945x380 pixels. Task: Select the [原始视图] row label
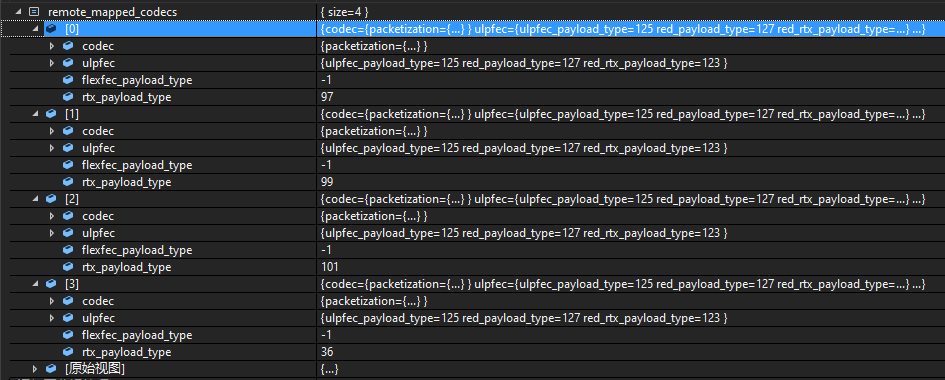click(x=95, y=369)
